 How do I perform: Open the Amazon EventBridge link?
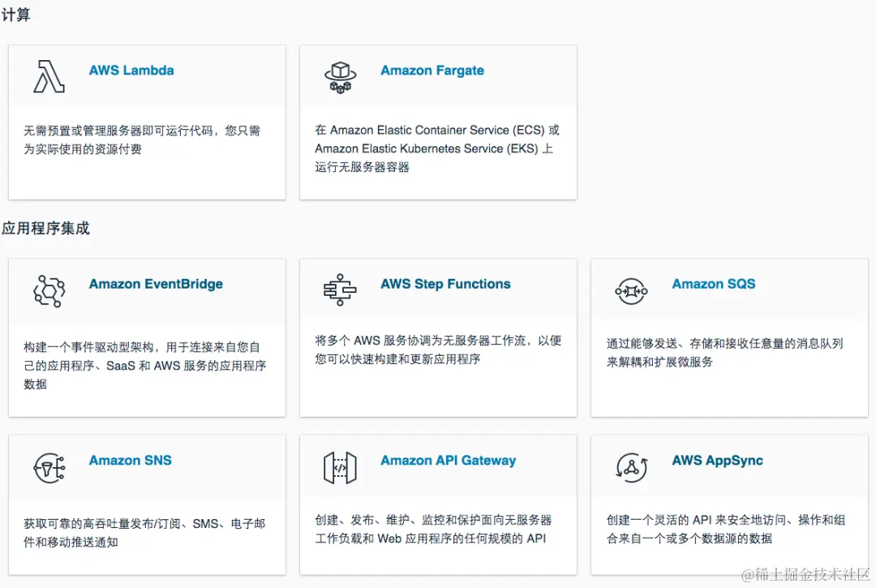pos(156,284)
